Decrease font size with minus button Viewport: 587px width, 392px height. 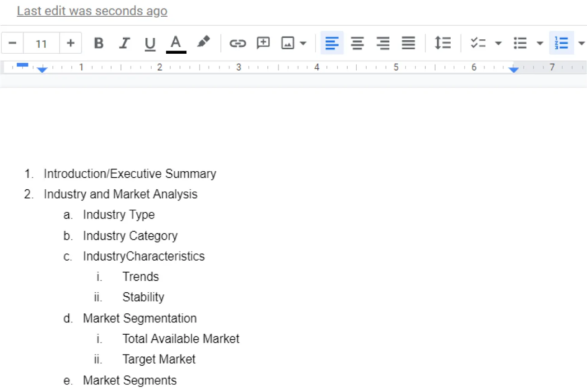tap(12, 43)
